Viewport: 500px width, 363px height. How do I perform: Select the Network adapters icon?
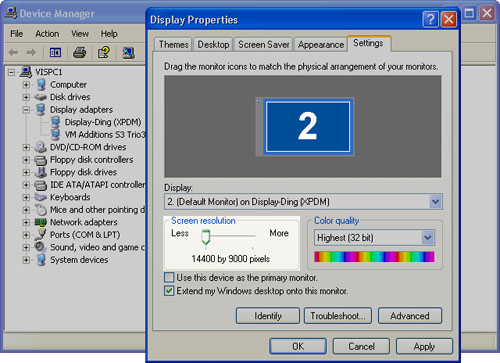(41, 222)
